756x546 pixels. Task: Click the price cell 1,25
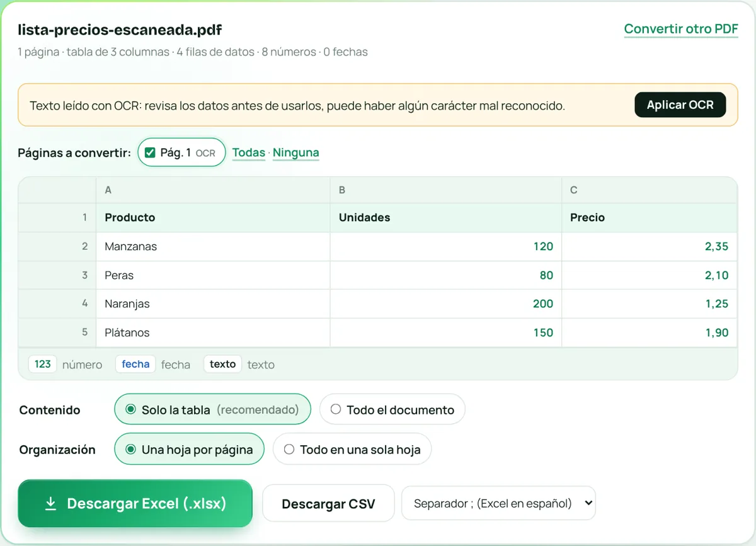click(x=650, y=304)
